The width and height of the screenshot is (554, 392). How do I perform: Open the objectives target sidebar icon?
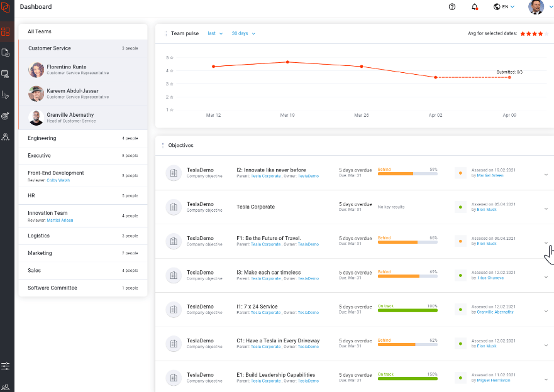[5, 116]
